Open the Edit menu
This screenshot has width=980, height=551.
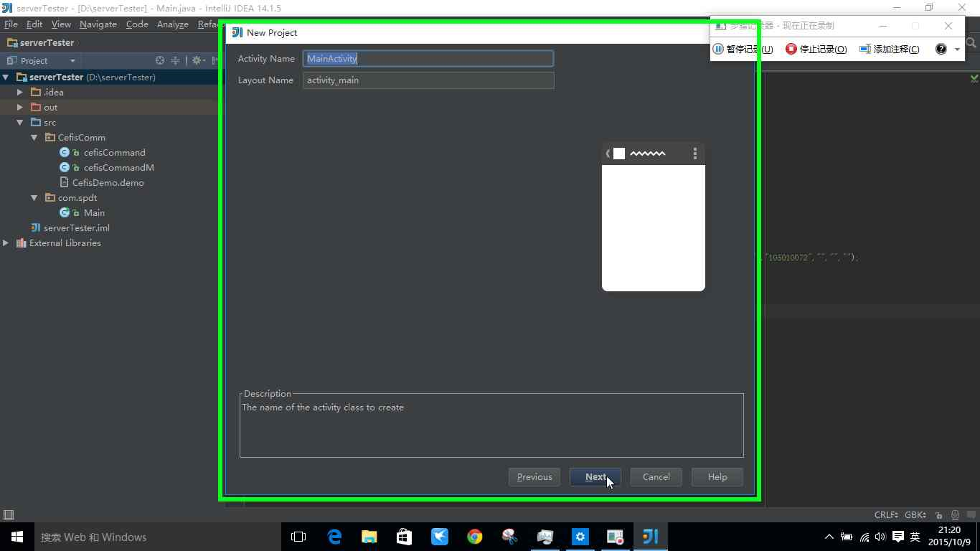pyautogui.click(x=34, y=24)
